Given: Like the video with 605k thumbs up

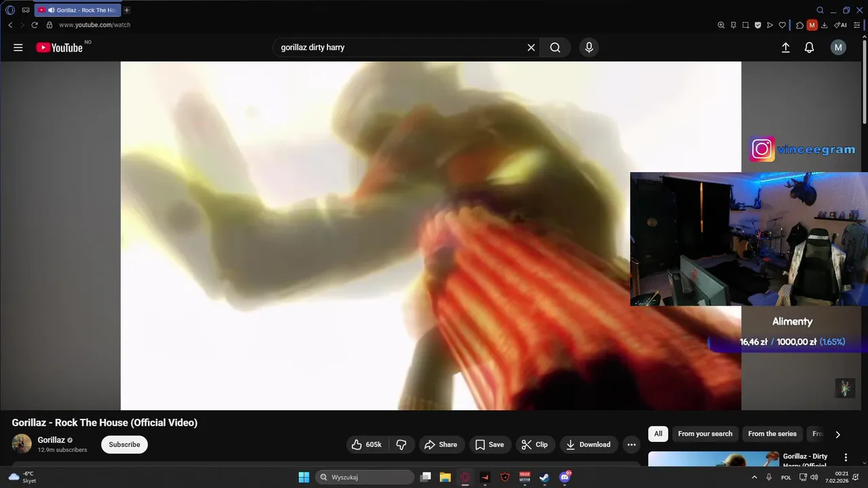Looking at the screenshot, I should 366,445.
